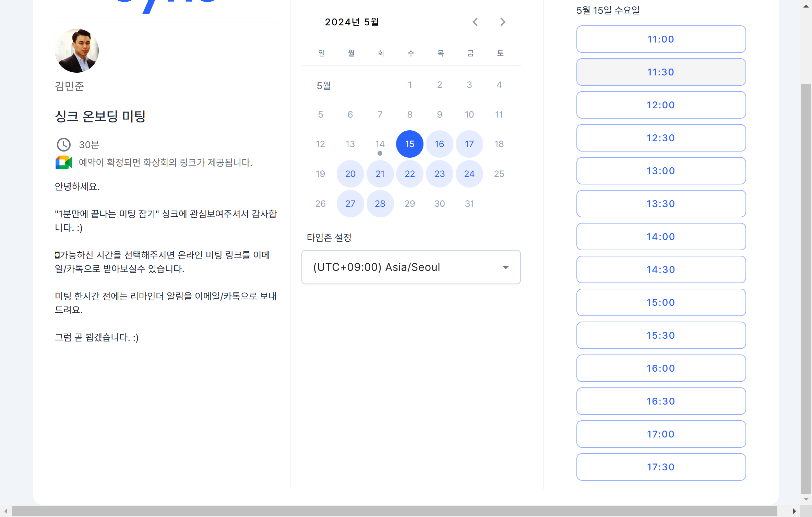Expand the Asia/Seoul timezone selector chevron
The height and width of the screenshot is (517, 812).
(x=505, y=267)
